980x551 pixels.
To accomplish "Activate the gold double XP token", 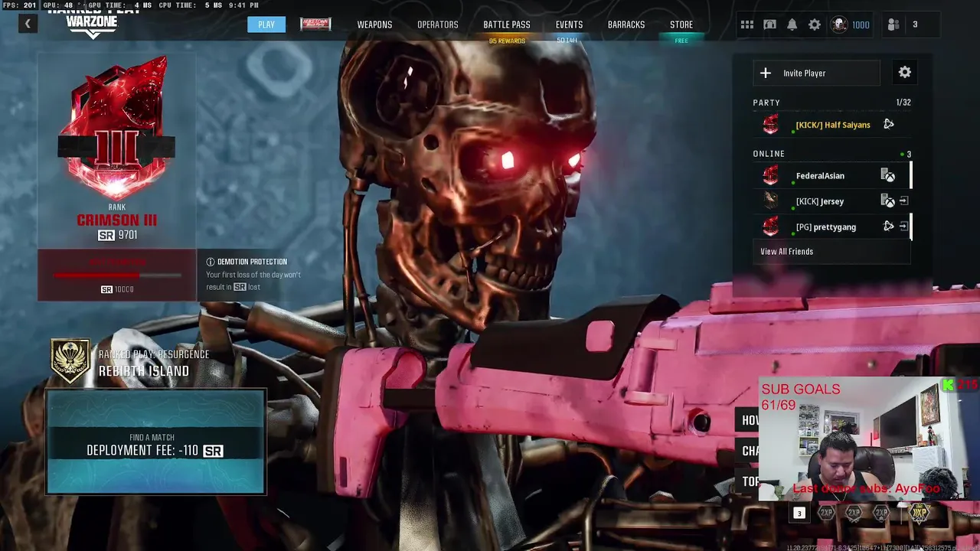I will [x=919, y=513].
